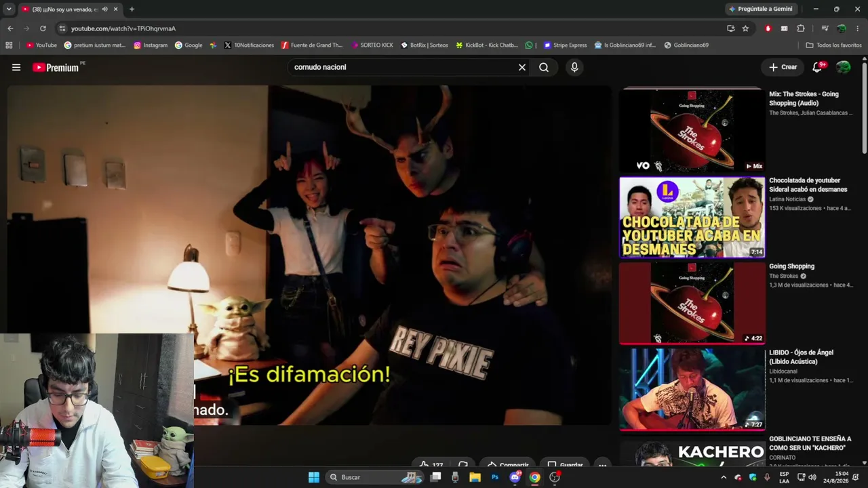Click title 'Chocolatada de youtuber Sideral acabó en desmanes'
This screenshot has width=868, height=488.
[x=808, y=185]
